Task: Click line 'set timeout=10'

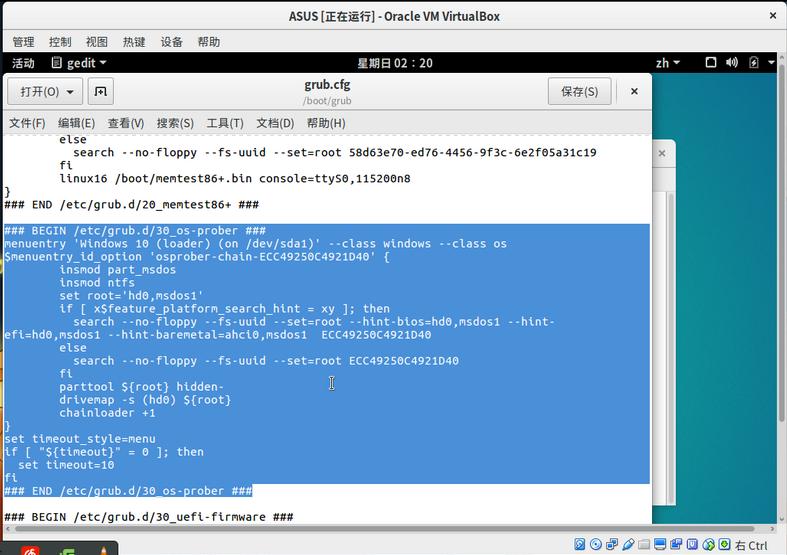Action: 66,465
